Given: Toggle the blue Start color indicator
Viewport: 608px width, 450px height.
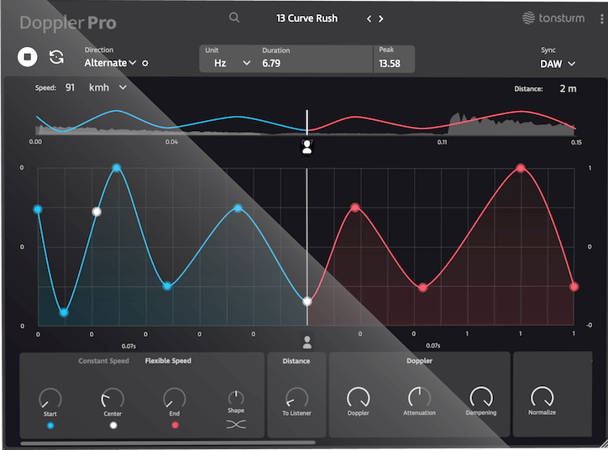Looking at the screenshot, I should point(50,425).
